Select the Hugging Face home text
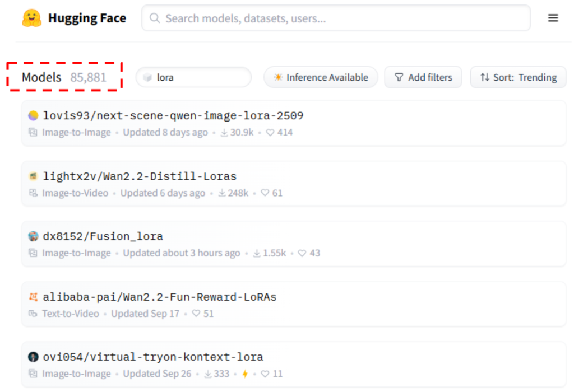Screen dimensions: 574x392 pyautogui.click(x=87, y=18)
